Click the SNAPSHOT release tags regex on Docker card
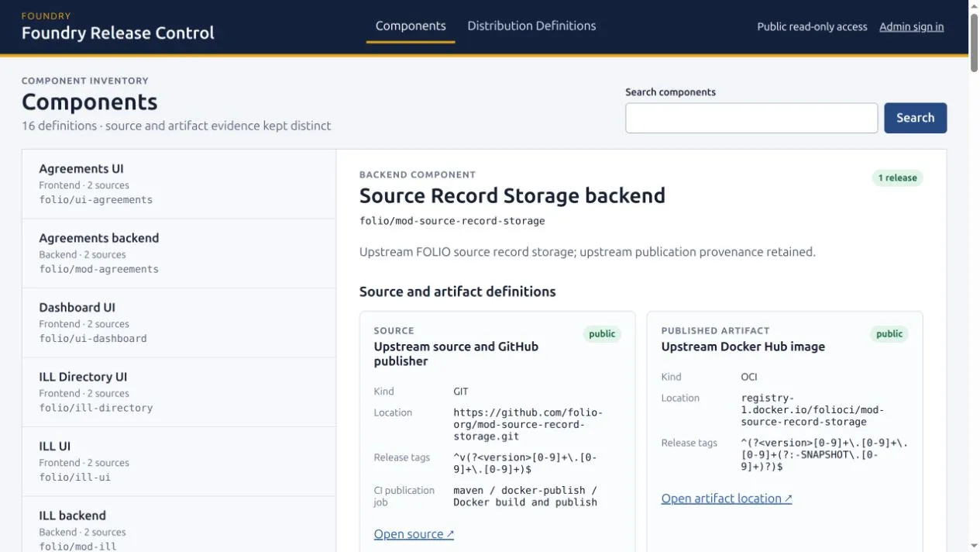Image resolution: width=980 pixels, height=552 pixels. point(824,455)
